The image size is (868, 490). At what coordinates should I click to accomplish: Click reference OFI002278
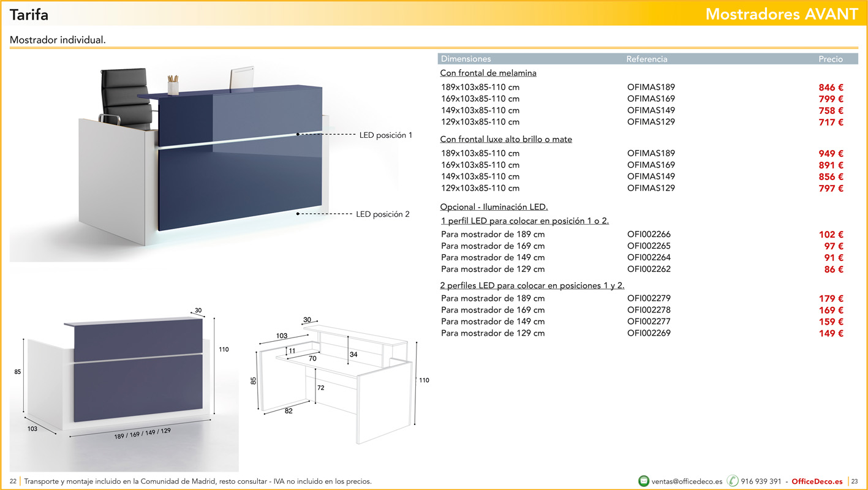(x=649, y=310)
